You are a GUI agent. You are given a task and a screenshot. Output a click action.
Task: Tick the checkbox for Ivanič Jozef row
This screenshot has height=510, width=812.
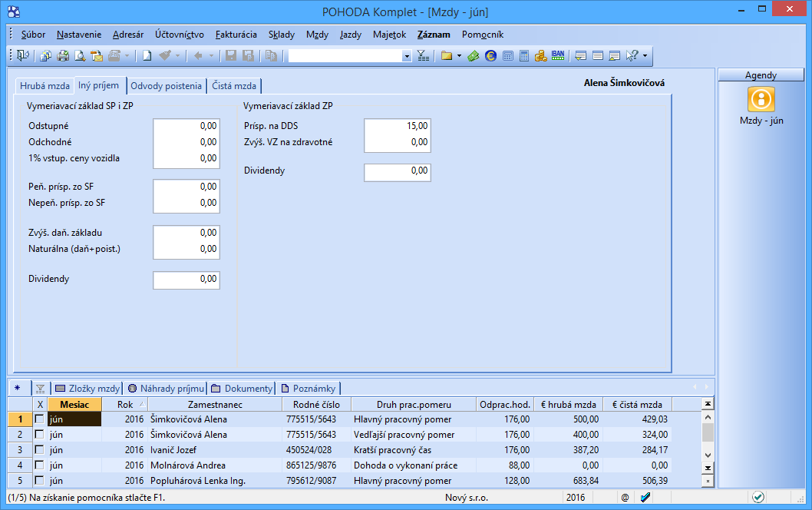[x=40, y=450]
